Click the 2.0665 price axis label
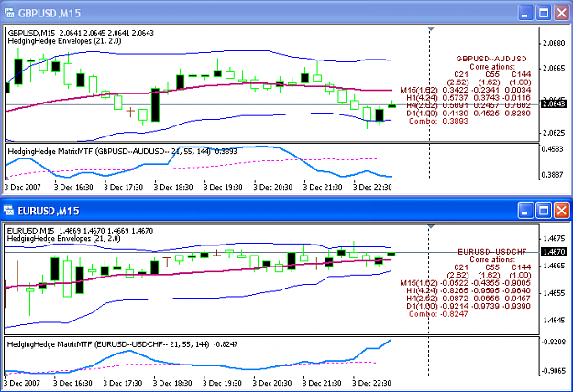Viewport: 573px width, 392px height. [554, 69]
